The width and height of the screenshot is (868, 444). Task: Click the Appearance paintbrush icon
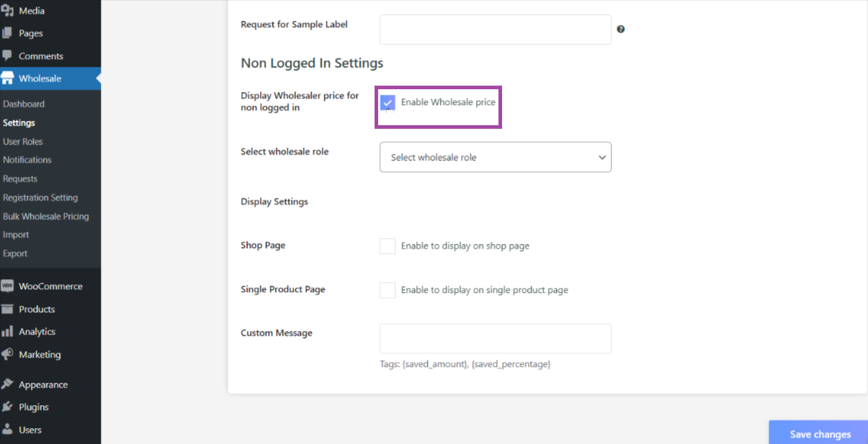tap(7, 385)
